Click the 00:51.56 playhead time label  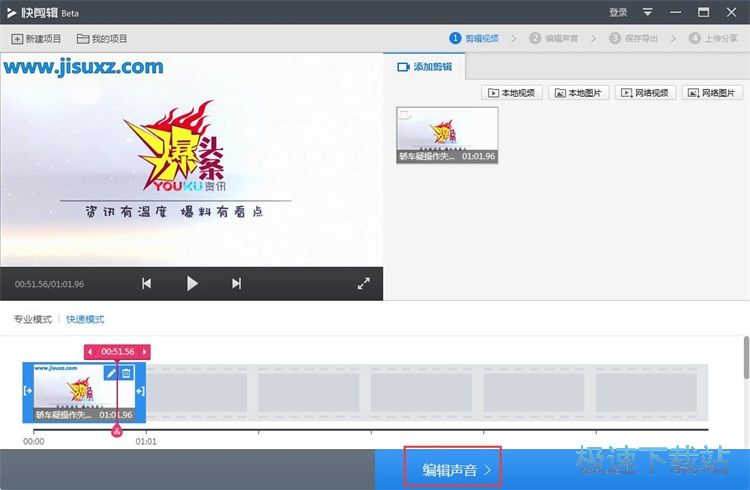tap(118, 352)
